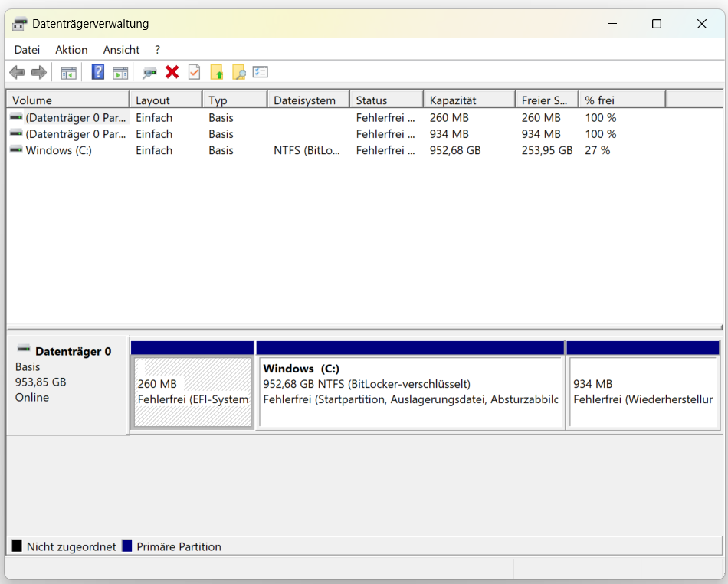The width and height of the screenshot is (728, 584).
Task: Sort the list by Kapazität column
Action: [x=468, y=100]
